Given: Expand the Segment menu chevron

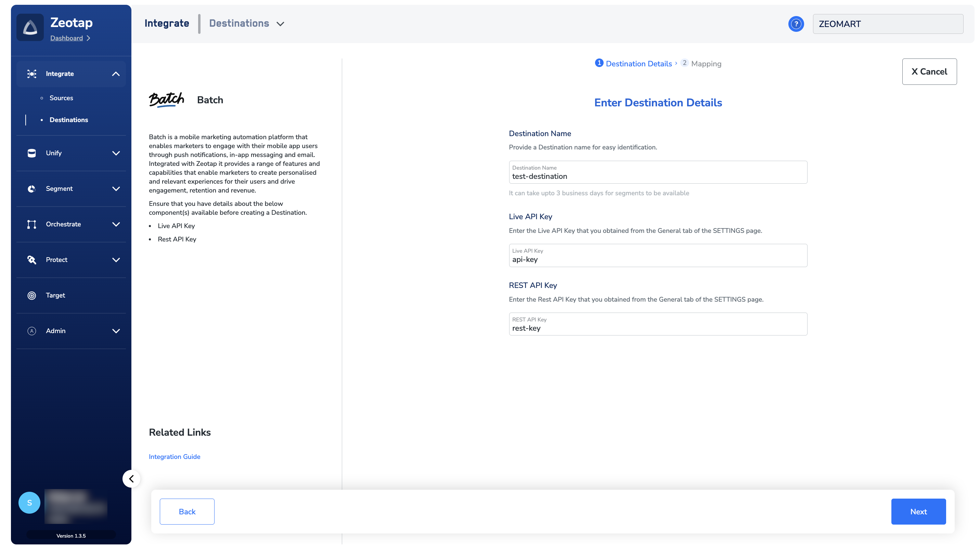Looking at the screenshot, I should tap(116, 189).
